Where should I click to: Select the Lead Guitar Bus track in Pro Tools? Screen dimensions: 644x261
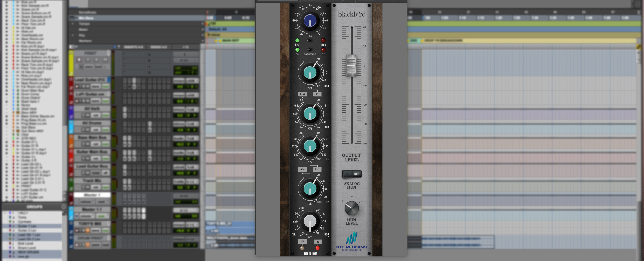(92, 166)
